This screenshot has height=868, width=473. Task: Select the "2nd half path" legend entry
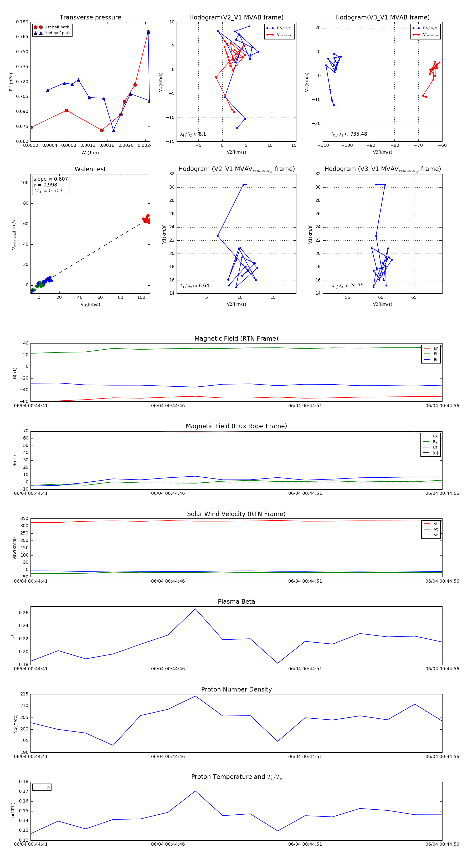tap(52, 33)
